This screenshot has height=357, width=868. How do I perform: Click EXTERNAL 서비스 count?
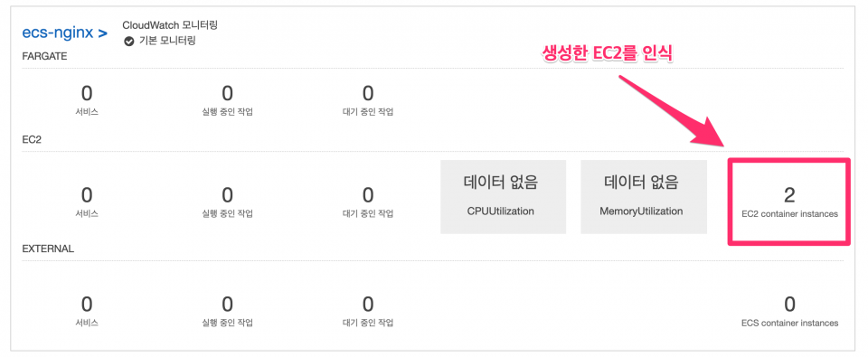[x=87, y=304]
